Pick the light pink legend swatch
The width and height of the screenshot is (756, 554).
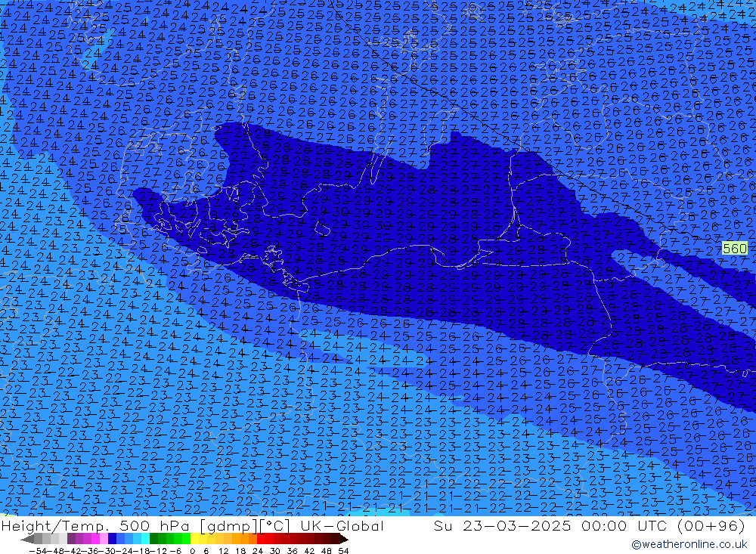[x=104, y=539]
